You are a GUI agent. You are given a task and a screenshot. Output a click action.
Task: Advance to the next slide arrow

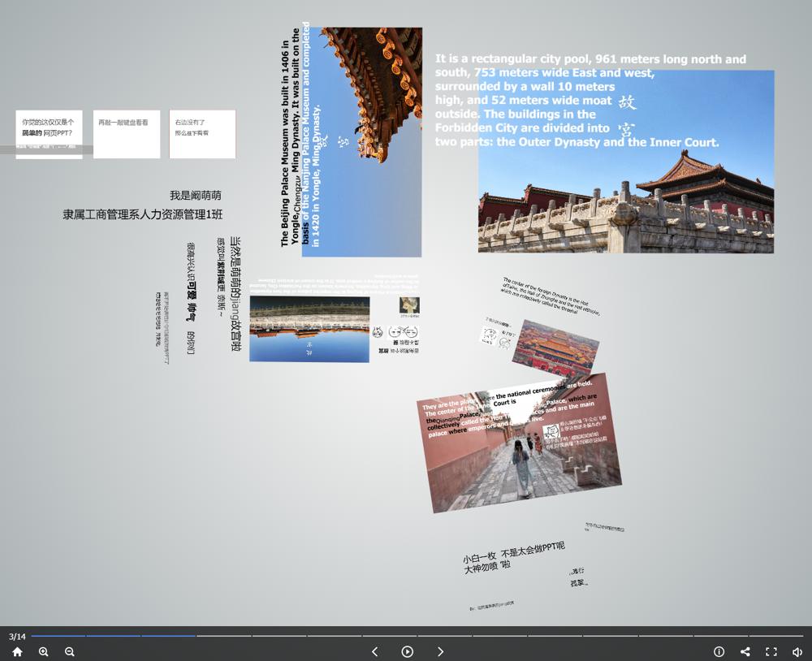(439, 652)
